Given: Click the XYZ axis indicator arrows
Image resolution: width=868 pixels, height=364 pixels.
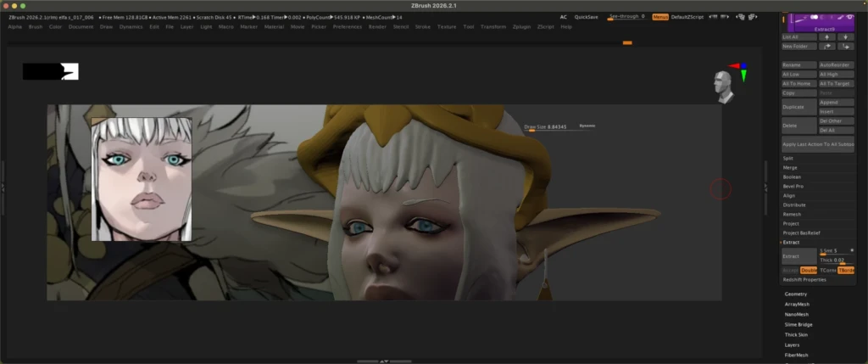Looking at the screenshot, I should [741, 71].
